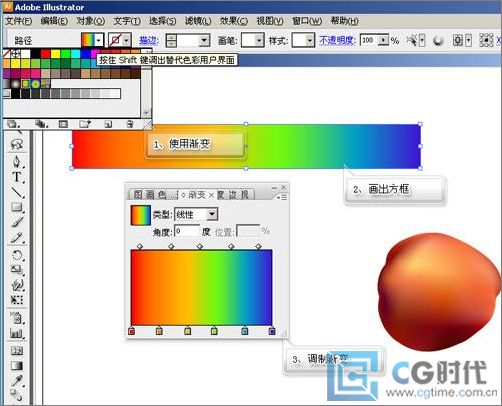Image resolution: width=502 pixels, height=406 pixels.
Task: Select the Eyedropper tool
Action: (17, 380)
